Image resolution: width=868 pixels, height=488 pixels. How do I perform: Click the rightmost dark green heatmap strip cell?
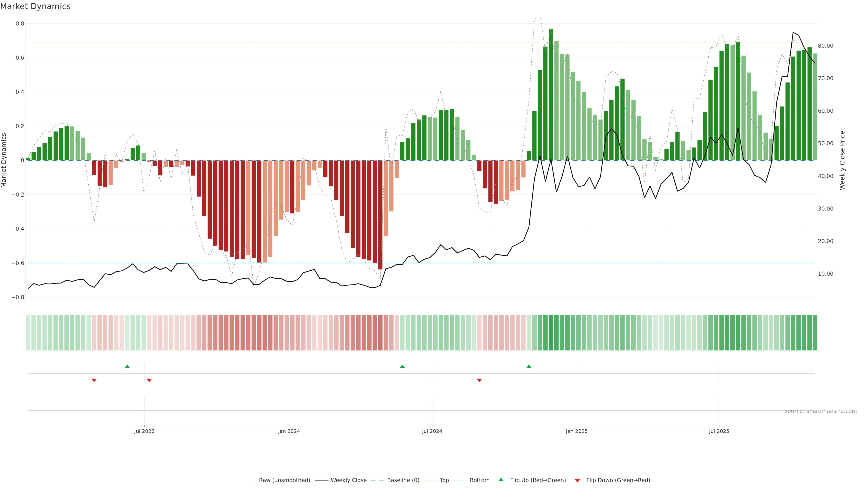tap(815, 332)
